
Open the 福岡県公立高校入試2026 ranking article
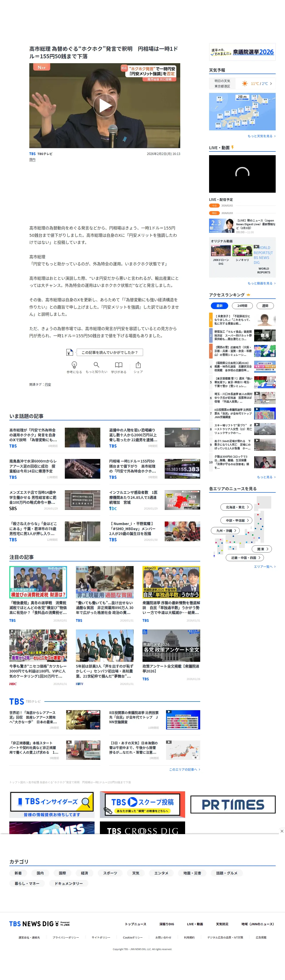pos(242,367)
